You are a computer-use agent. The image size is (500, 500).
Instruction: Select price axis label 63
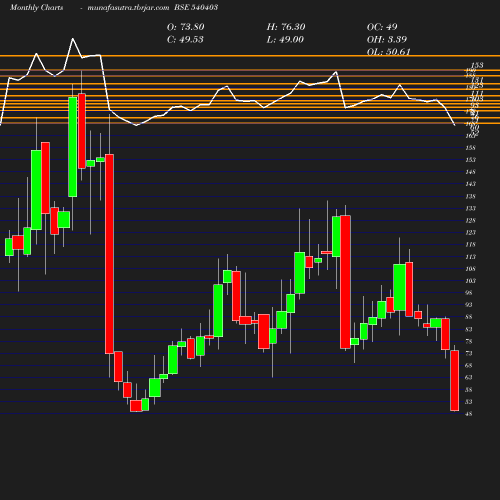click(x=469, y=377)
